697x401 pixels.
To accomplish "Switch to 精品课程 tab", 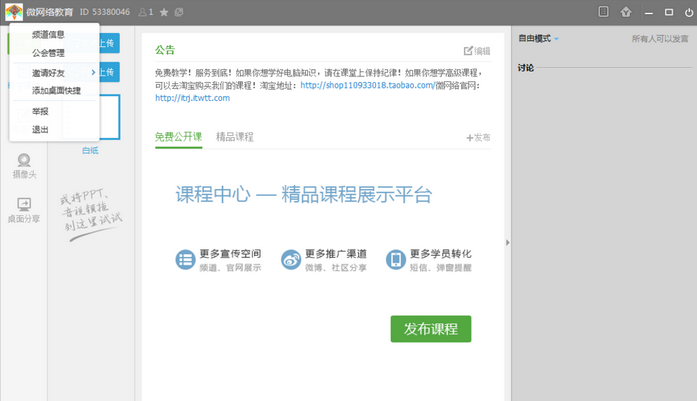I will pyautogui.click(x=235, y=137).
